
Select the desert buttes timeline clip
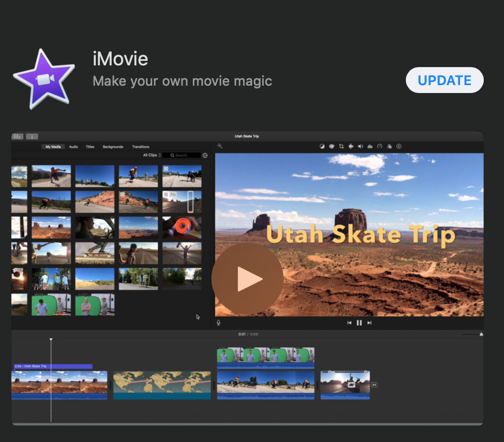pyautogui.click(x=59, y=385)
